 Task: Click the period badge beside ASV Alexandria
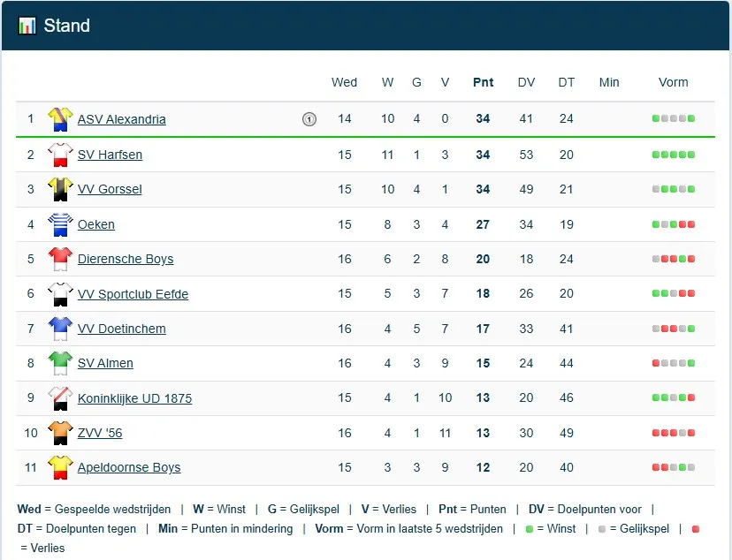[309, 119]
